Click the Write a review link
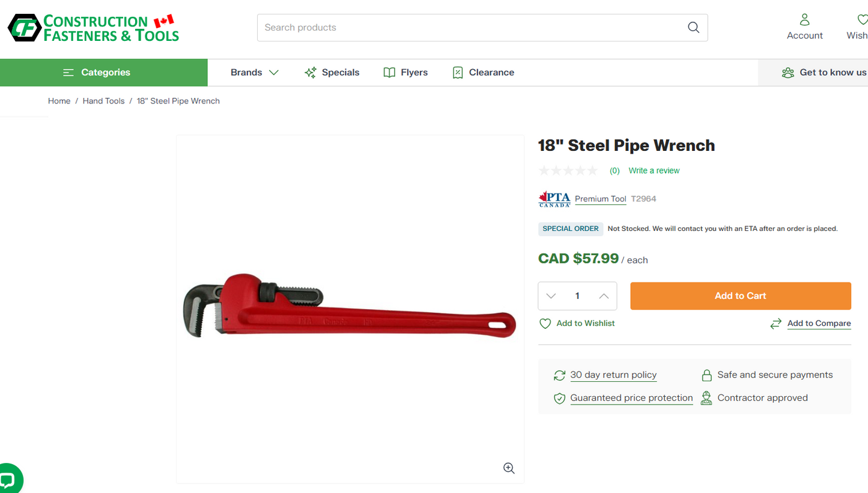This screenshot has width=868, height=493. coord(654,171)
